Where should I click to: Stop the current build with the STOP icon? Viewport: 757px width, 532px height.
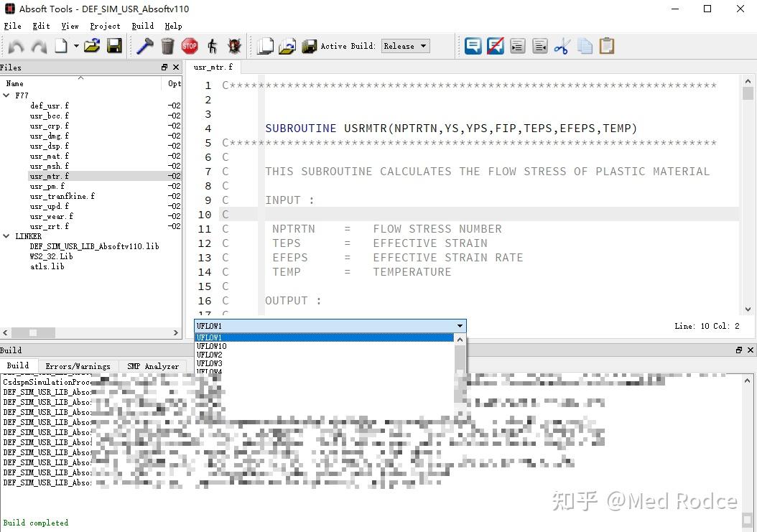pyautogui.click(x=190, y=46)
